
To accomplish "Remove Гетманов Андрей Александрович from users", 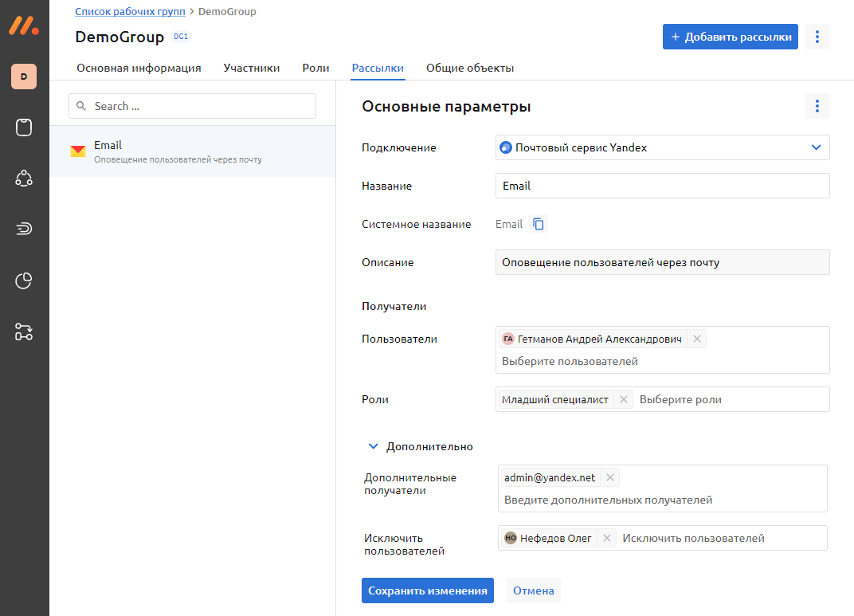I will click(696, 339).
